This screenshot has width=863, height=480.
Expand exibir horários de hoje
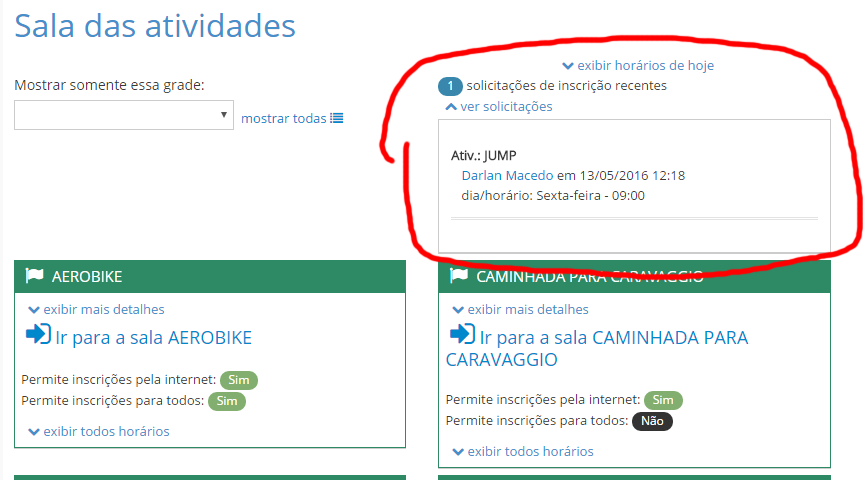637,65
